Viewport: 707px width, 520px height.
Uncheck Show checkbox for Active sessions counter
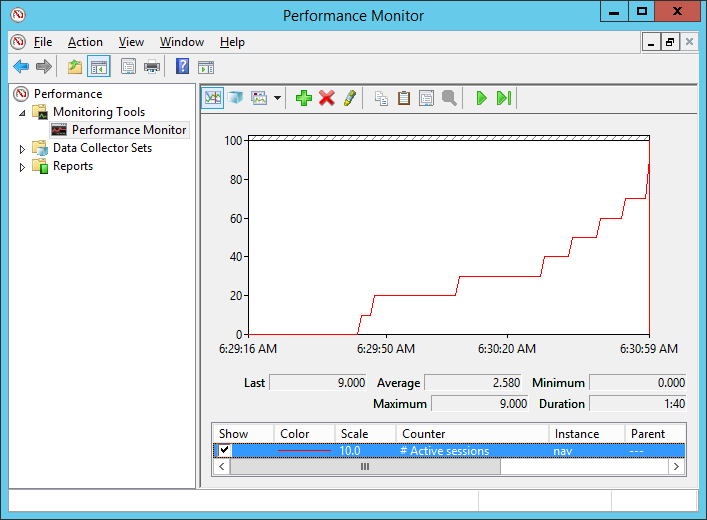224,451
